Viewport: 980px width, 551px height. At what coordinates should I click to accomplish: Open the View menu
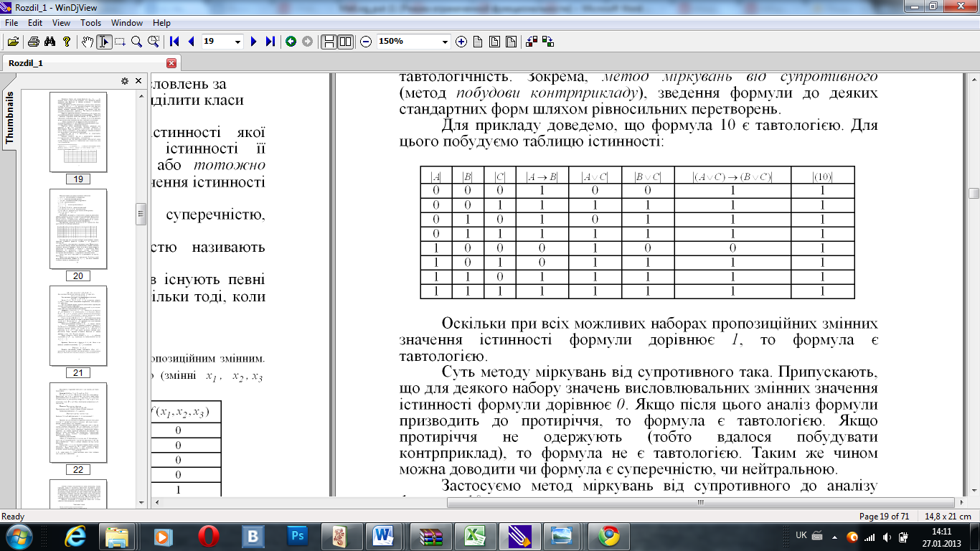coord(61,23)
